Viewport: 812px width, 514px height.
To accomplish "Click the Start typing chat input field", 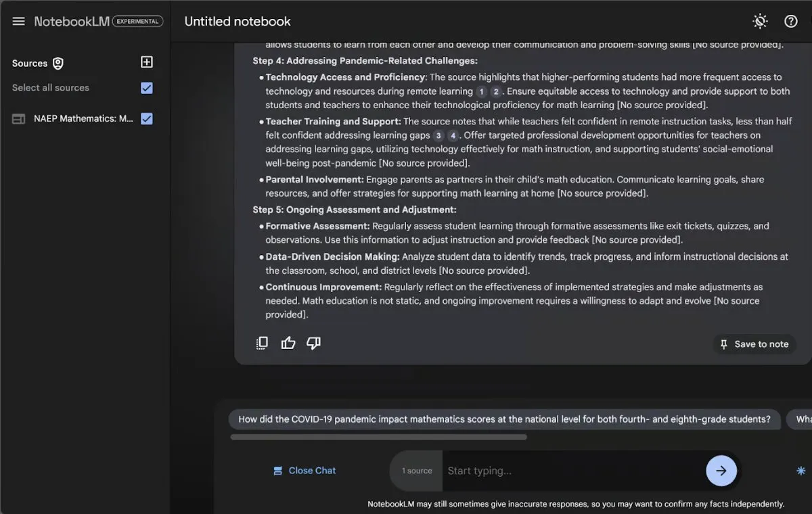I will coord(572,471).
